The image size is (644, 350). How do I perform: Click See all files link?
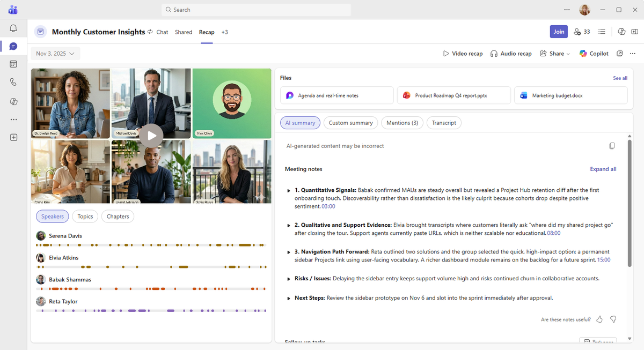pyautogui.click(x=620, y=78)
